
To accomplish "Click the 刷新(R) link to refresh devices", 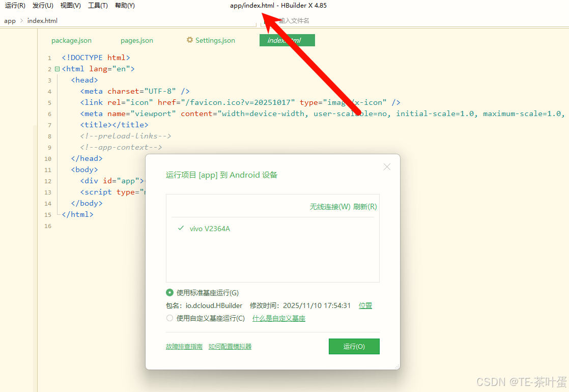I will click(x=365, y=207).
